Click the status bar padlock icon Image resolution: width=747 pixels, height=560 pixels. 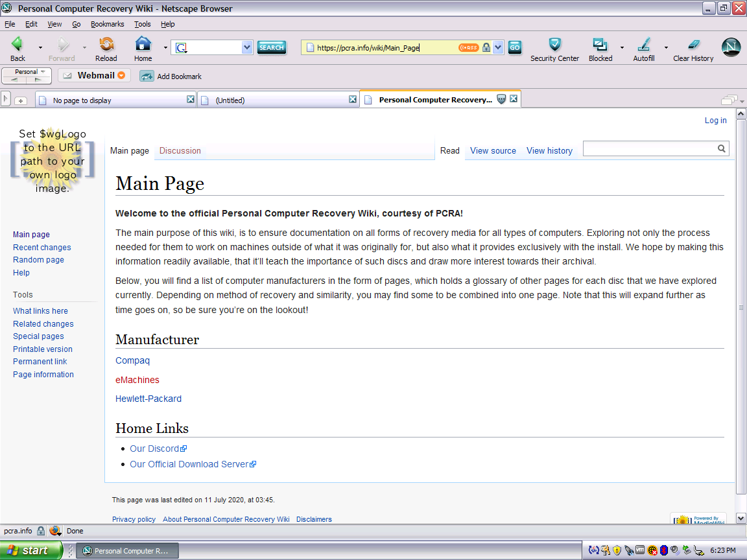[x=41, y=531]
